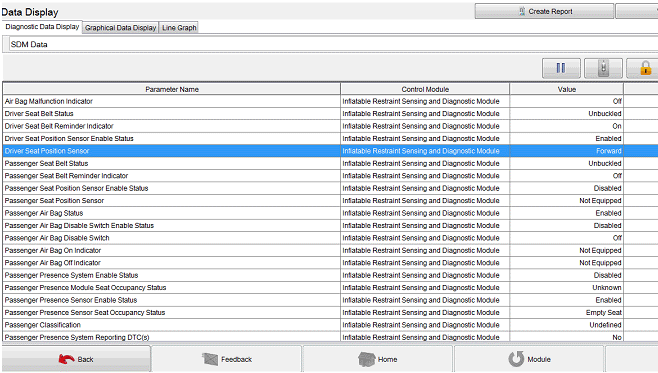The width and height of the screenshot is (658, 373).
Task: Open the Feedback button
Action: [x=227, y=359]
